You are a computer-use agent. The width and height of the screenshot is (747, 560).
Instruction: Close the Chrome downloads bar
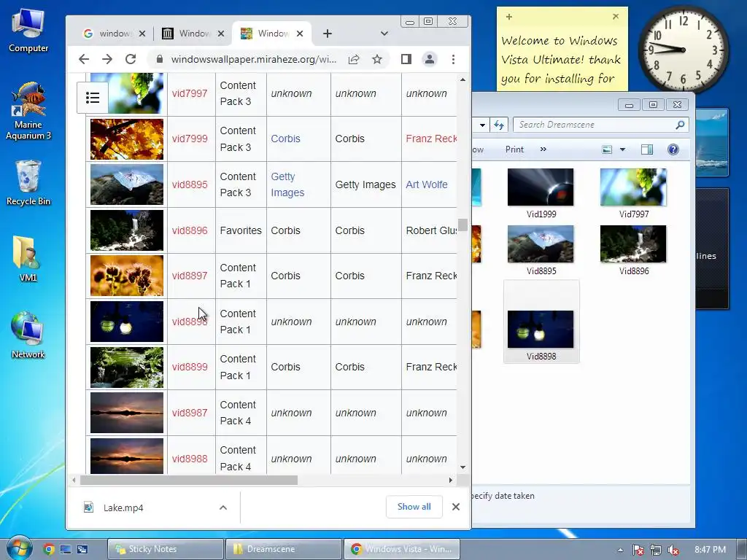(x=455, y=507)
